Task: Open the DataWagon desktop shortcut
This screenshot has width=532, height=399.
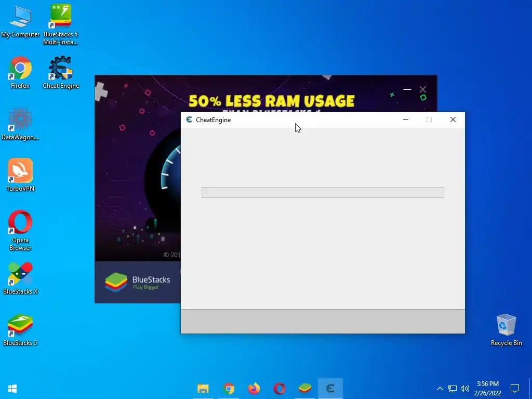Action: (x=20, y=124)
